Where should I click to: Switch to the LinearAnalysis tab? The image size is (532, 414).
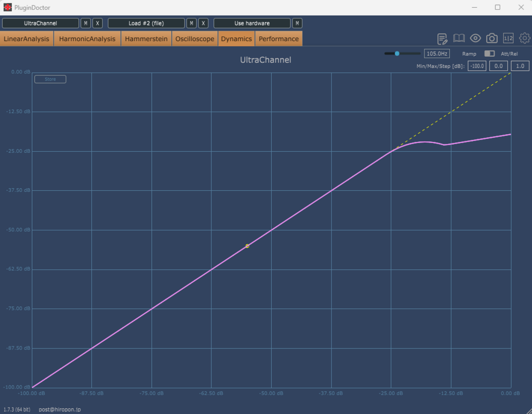(26, 38)
